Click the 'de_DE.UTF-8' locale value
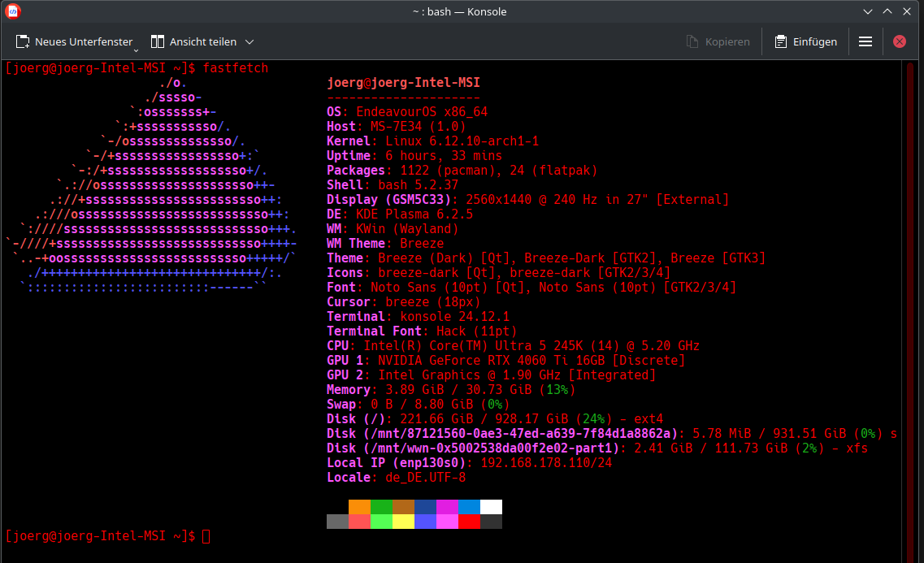The height and width of the screenshot is (563, 924). click(x=426, y=478)
